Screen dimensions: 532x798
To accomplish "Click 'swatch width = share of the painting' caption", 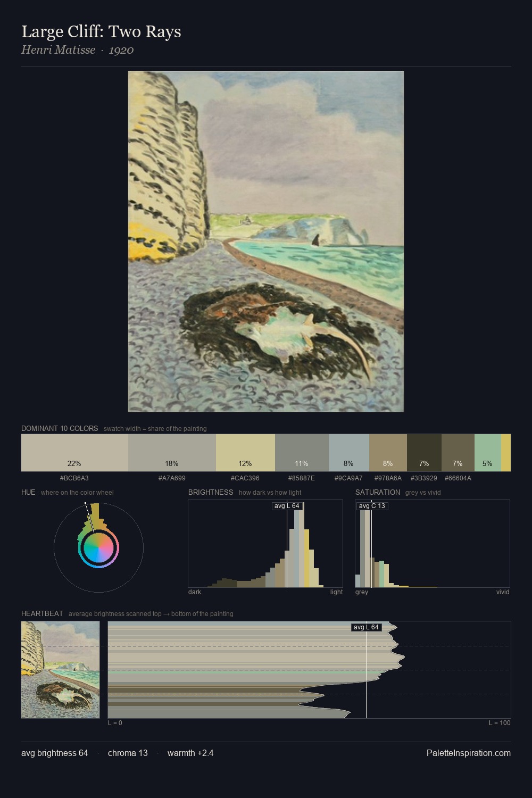I will coord(155,429).
